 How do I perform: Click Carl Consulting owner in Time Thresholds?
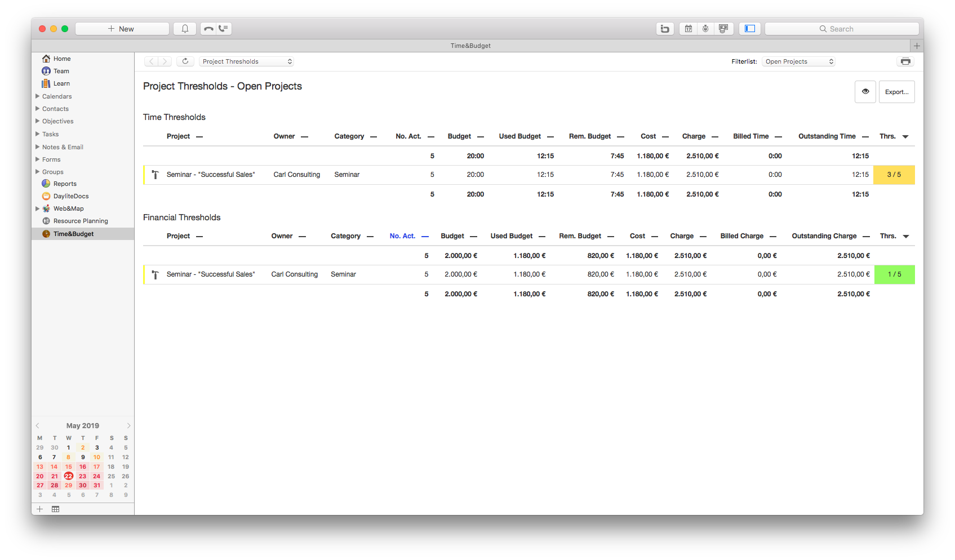[x=296, y=175]
